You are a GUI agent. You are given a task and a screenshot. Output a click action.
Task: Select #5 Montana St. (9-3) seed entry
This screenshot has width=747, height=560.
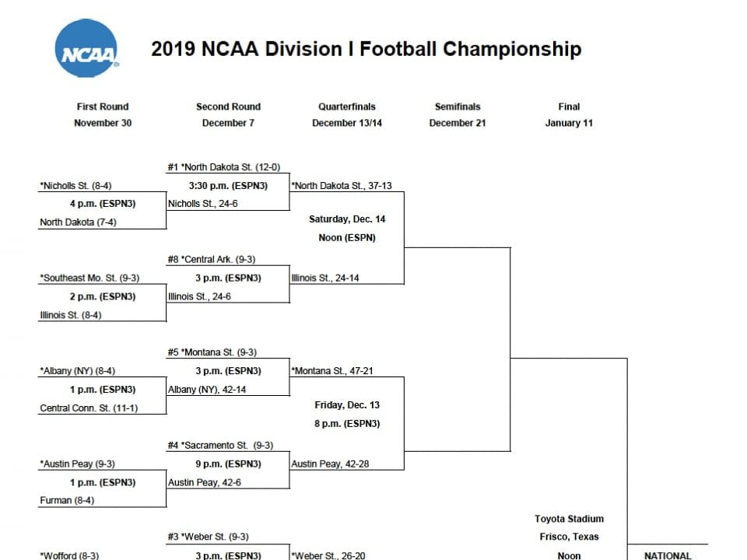(x=212, y=352)
